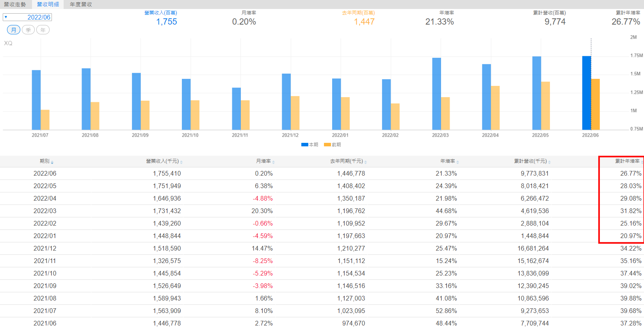Click cumulative growth cell 34.22%
644x329 pixels.
631,248
